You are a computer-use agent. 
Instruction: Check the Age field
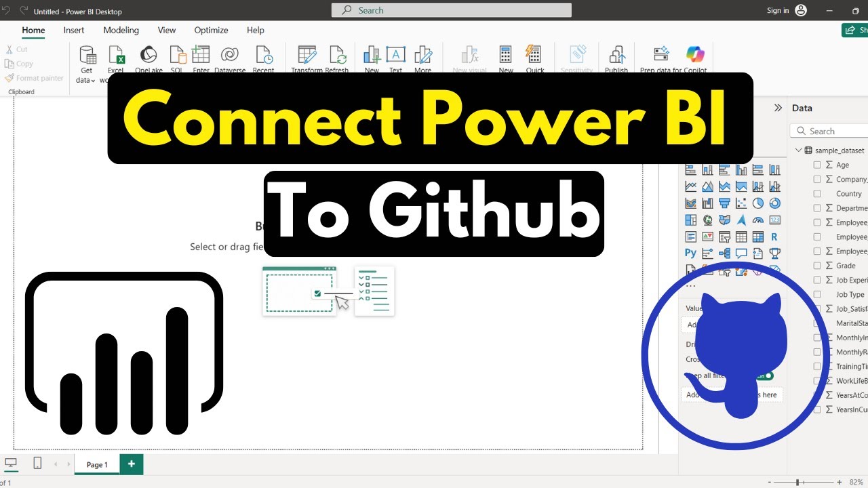817,165
